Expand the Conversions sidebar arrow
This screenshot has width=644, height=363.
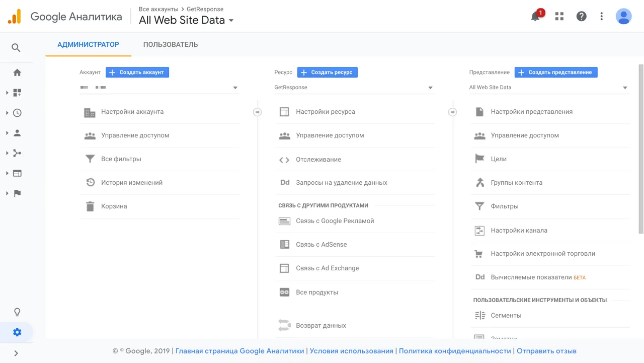point(7,193)
